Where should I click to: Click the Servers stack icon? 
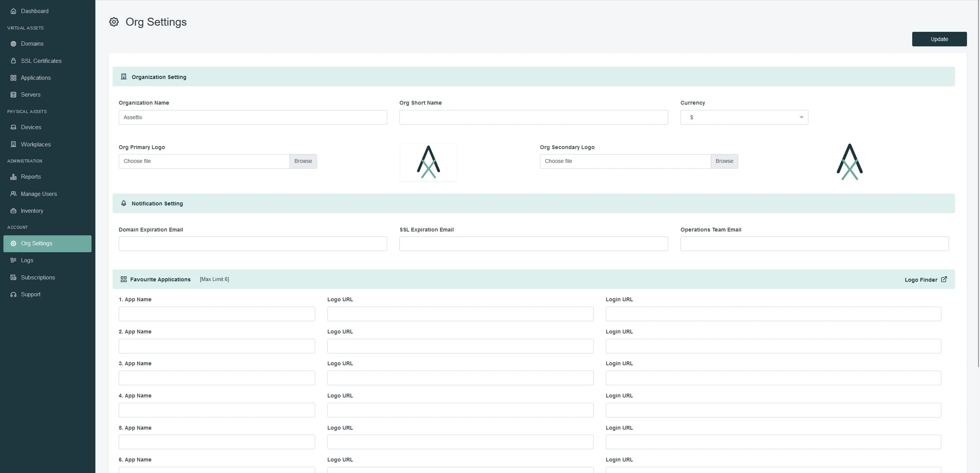(13, 95)
